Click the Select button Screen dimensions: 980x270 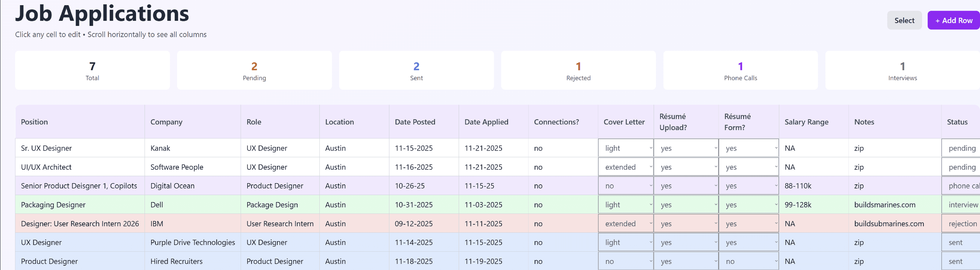pos(904,20)
